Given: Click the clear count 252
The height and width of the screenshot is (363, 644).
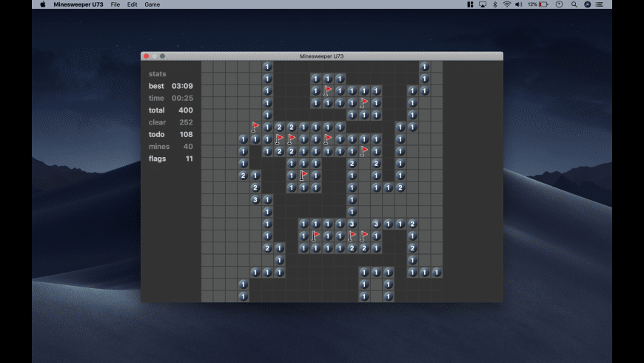Looking at the screenshot, I should coord(186,122).
